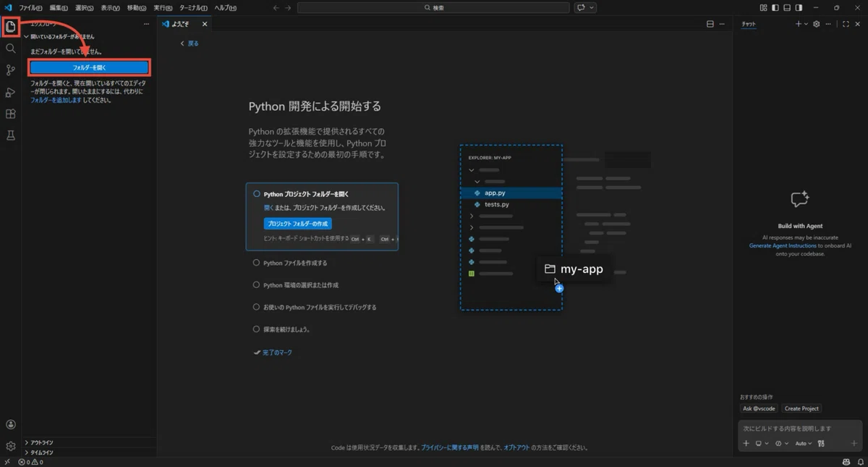This screenshot has width=868, height=467.
Task: Focus the title bar search box
Action: (433, 7)
